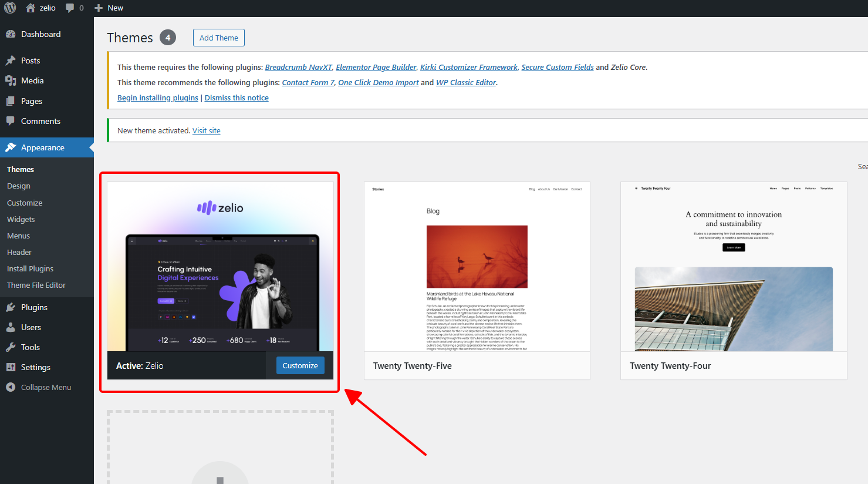
Task: Open the zelio site home icon
Action: (x=31, y=8)
